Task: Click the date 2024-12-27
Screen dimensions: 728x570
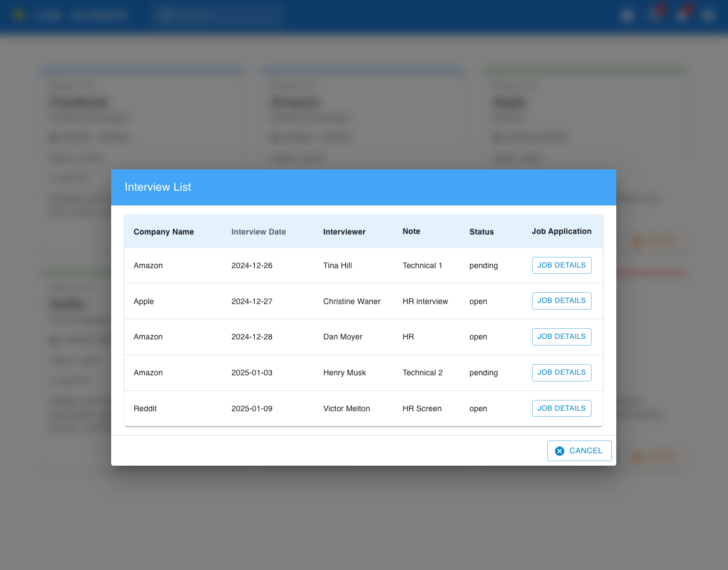Action: click(252, 301)
